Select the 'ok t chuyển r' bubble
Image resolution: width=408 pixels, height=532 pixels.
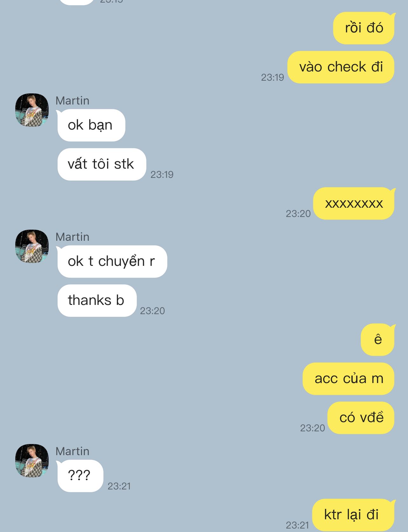click(x=112, y=261)
